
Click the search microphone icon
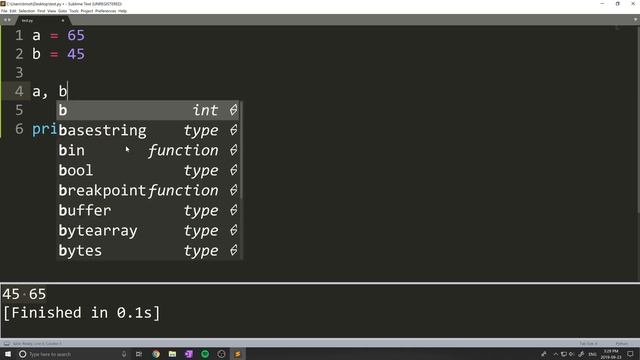tap(124, 354)
